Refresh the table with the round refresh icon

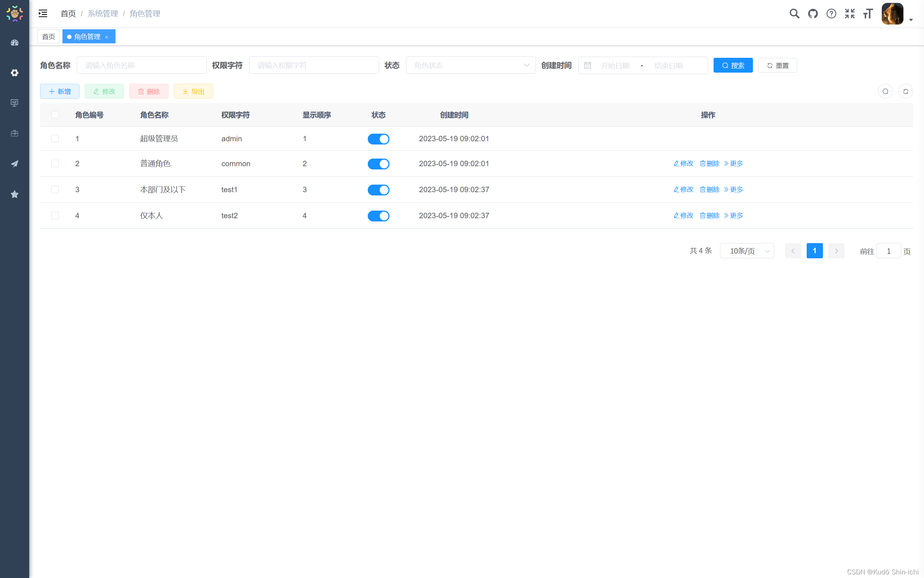tap(906, 91)
